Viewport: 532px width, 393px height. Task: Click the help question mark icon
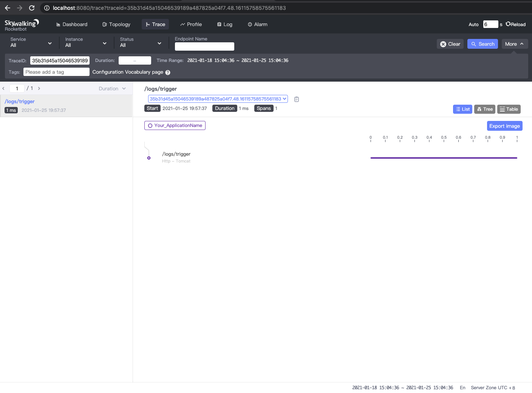tap(168, 73)
